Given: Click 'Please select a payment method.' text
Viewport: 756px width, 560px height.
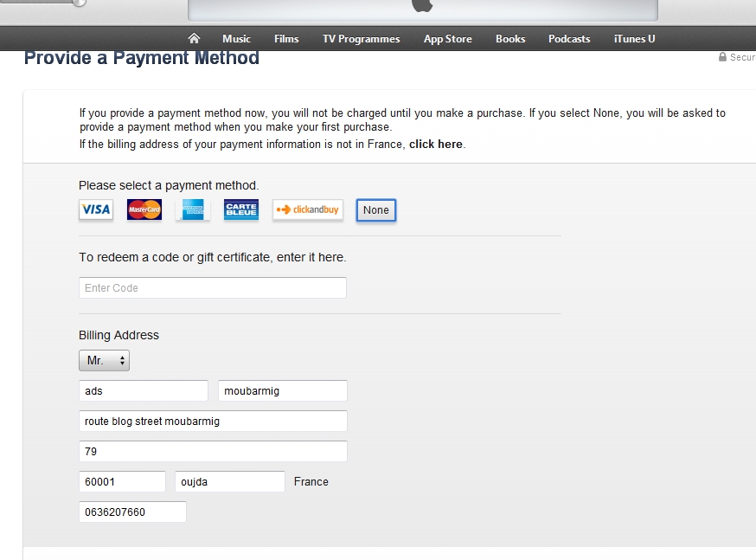Looking at the screenshot, I should point(169,186).
